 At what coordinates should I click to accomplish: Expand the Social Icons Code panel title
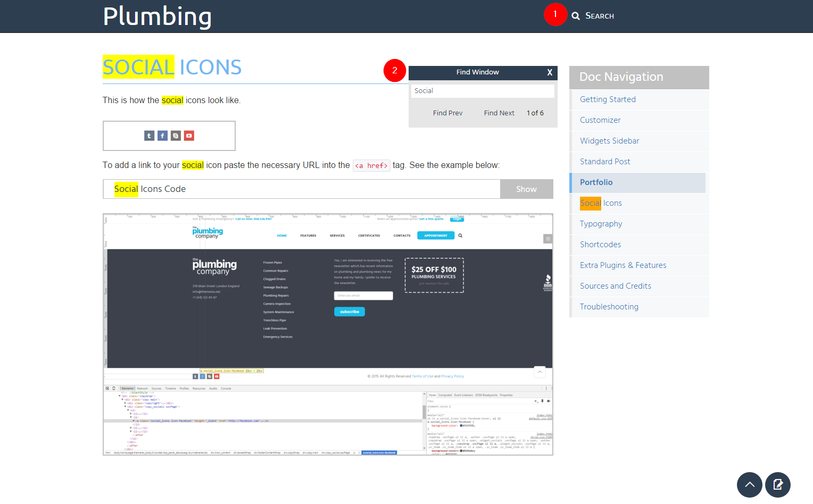[x=150, y=189]
